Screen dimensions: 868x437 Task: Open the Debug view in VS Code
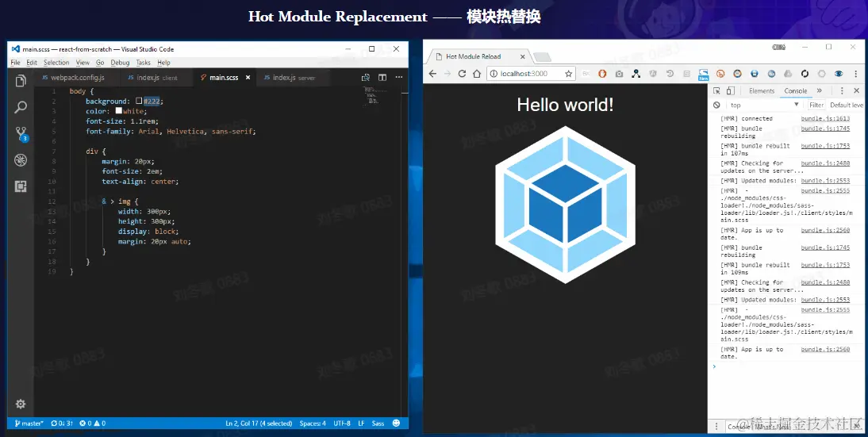click(x=21, y=160)
